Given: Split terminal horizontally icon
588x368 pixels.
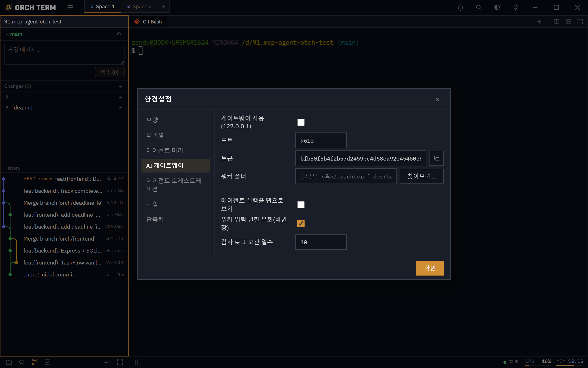Looking at the screenshot, I should point(568,22).
